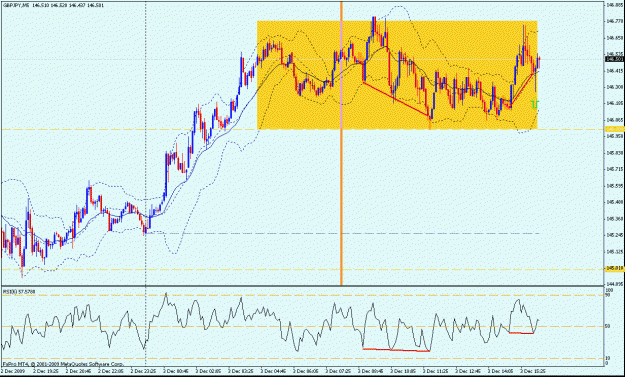625x377 pixels.
Task: Click the '2 Dec 2009' time axis label
Action: pos(14,371)
